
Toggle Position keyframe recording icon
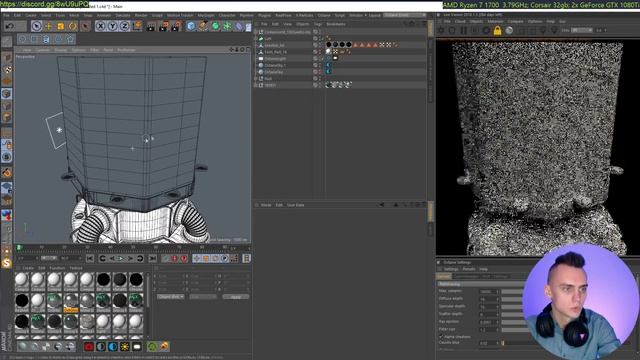point(197,258)
